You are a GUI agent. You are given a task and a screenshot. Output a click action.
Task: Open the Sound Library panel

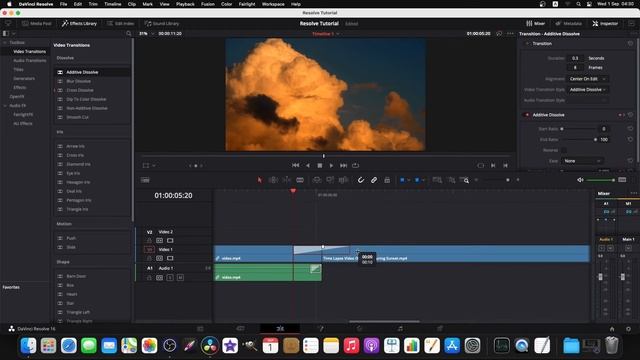pos(162,24)
